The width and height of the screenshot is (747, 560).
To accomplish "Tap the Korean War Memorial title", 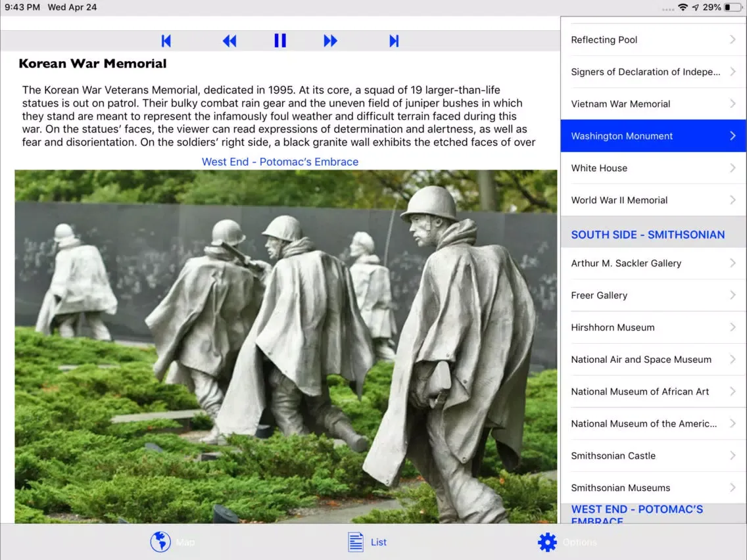I will [x=93, y=64].
